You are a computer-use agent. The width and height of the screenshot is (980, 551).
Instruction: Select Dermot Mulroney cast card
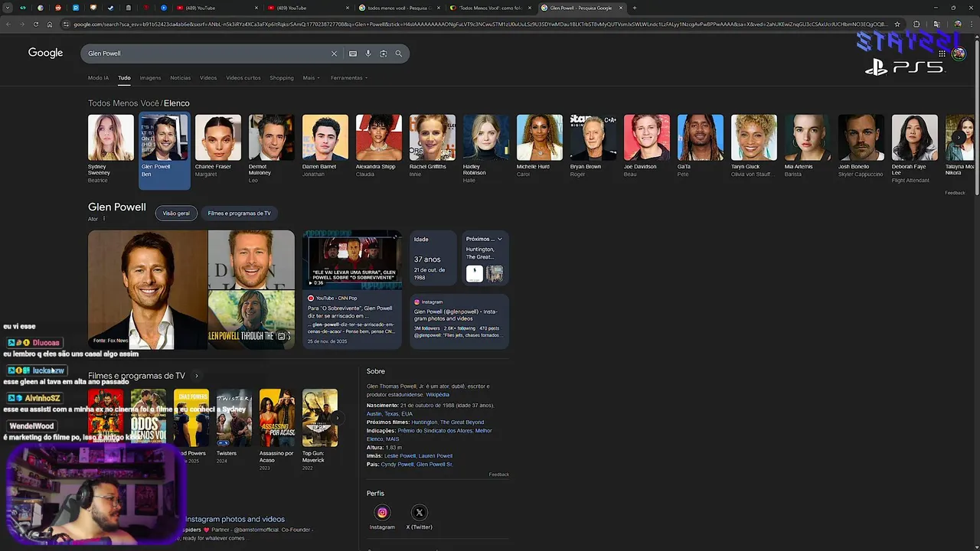[272, 148]
